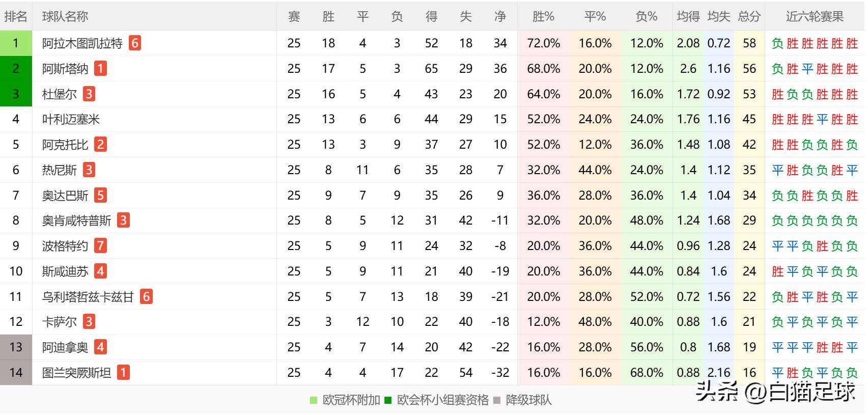Screen dimensions: 868x415
Task: Click the 球队名称 column header
Action: [65, 17]
